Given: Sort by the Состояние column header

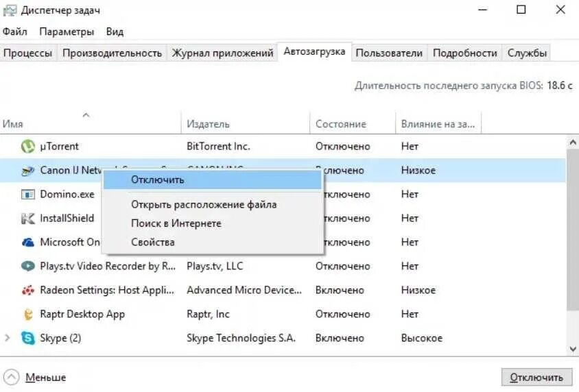Looking at the screenshot, I should [353, 122].
